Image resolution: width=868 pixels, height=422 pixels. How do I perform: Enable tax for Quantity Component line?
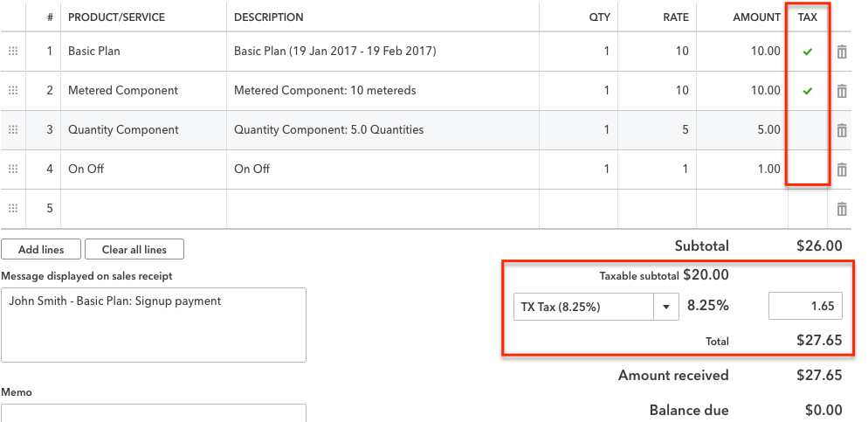pos(807,130)
